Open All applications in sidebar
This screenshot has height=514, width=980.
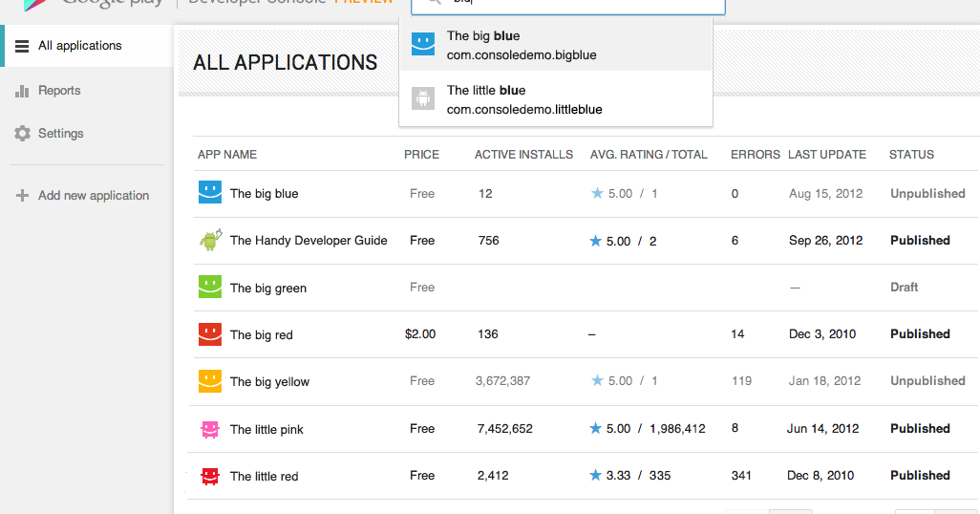coord(79,46)
